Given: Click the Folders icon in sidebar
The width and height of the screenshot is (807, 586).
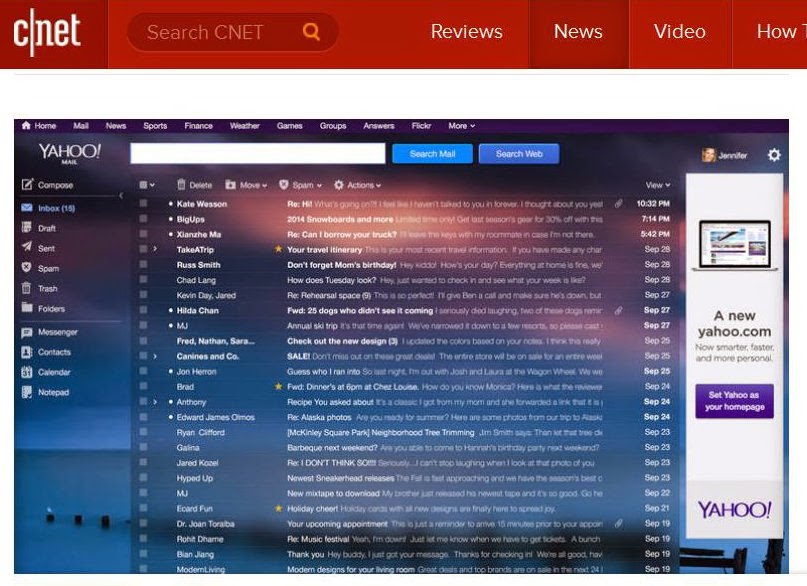Looking at the screenshot, I should point(27,308).
